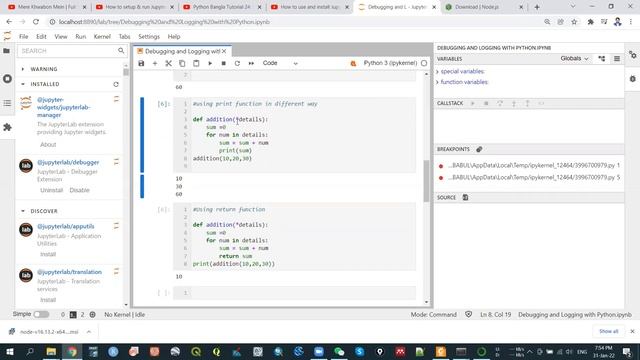Open the File menu
Image resolution: width=640 pixels, height=360 pixels.
(x=24, y=37)
